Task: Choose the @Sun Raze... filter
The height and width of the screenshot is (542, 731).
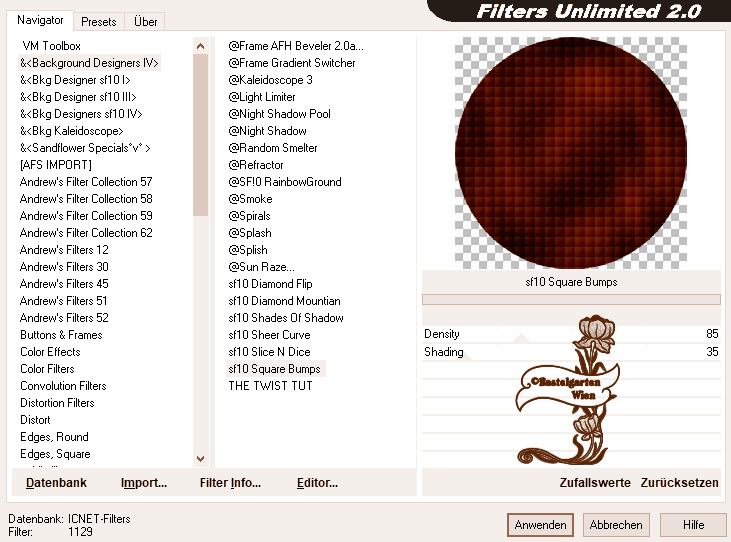Action: point(261,267)
